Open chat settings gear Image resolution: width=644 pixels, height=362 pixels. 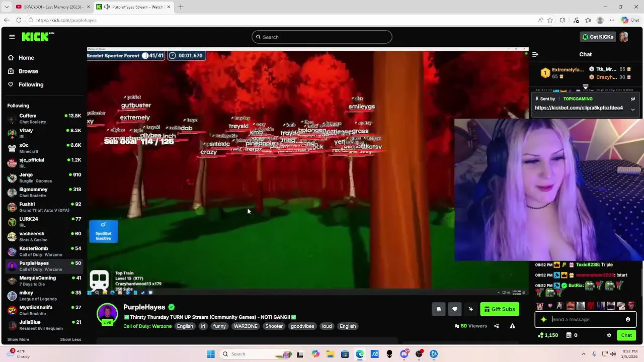[609, 335]
